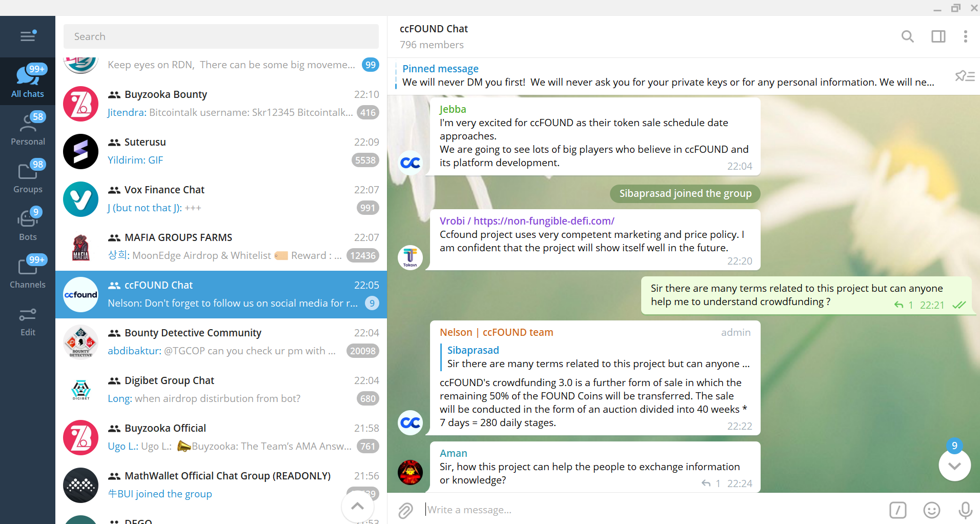
Task: Open the hamburger main menu
Action: (28, 36)
